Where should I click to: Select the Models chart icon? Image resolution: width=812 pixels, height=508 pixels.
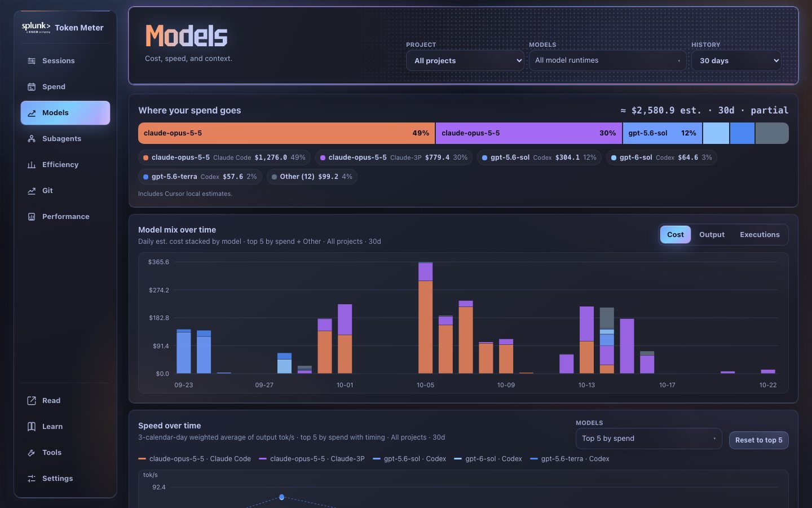(32, 113)
